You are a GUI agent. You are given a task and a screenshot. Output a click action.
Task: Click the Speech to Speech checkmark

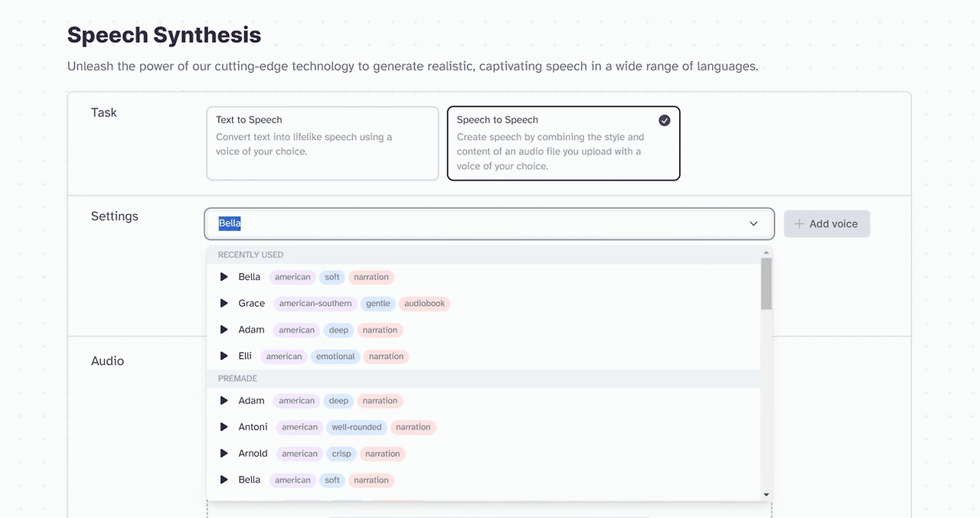[x=665, y=120]
